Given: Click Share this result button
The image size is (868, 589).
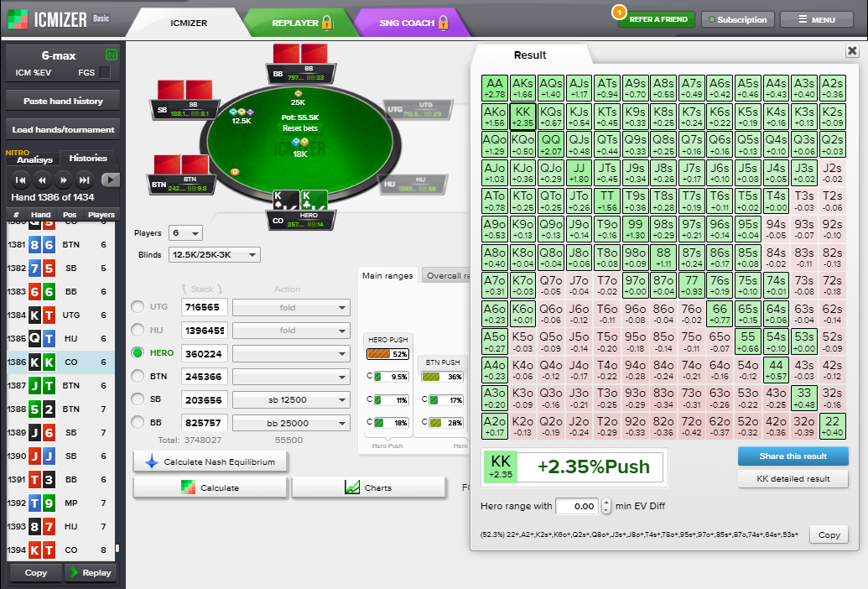Looking at the screenshot, I should click(x=793, y=456).
